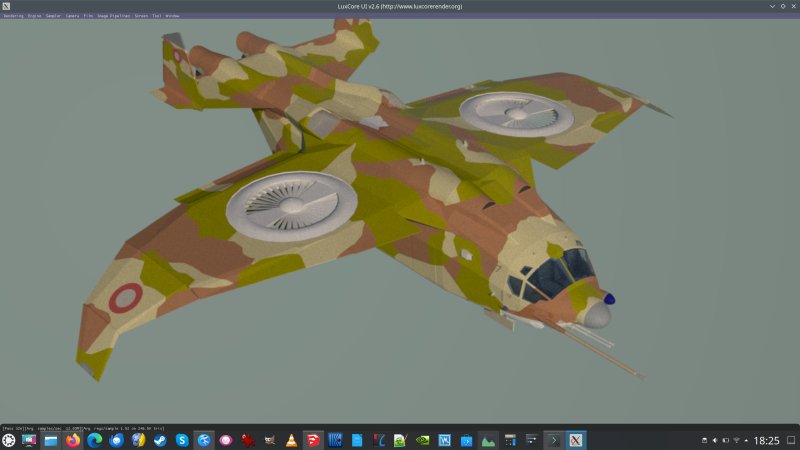Click the Steam taskbar icon
Image resolution: width=800 pixels, height=450 pixels.
point(160,440)
